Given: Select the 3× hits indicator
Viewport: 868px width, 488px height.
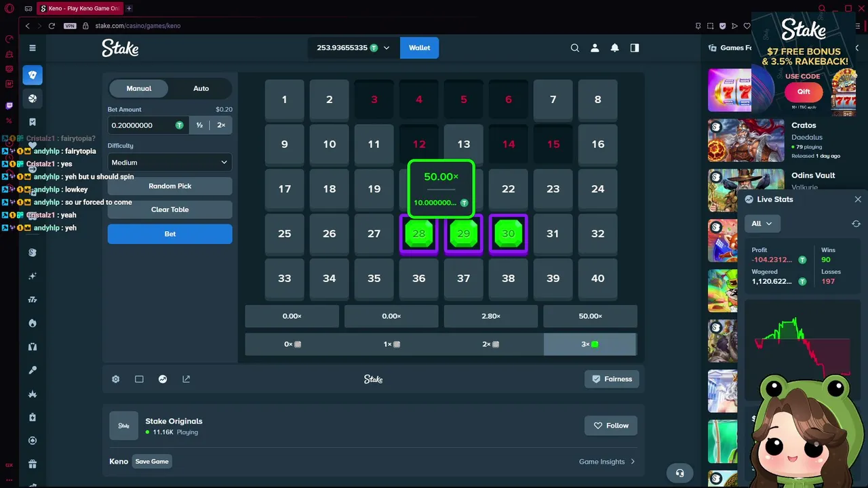Looking at the screenshot, I should tap(590, 344).
